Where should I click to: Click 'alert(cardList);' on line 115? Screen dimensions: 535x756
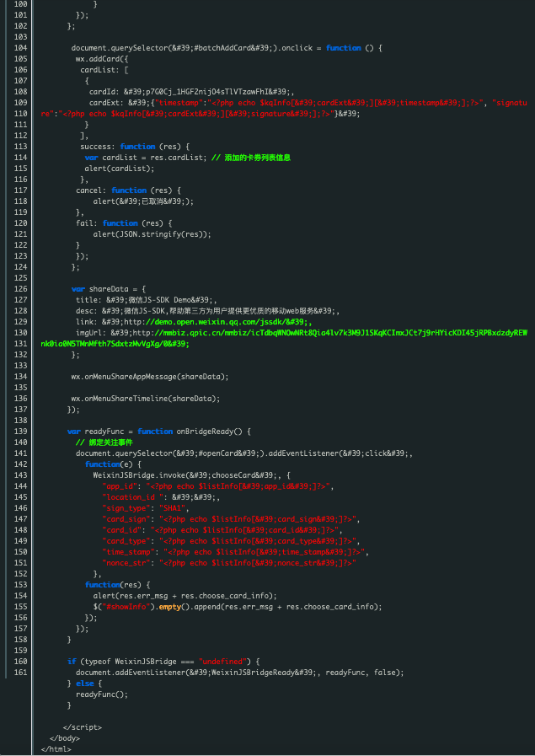(x=120, y=169)
